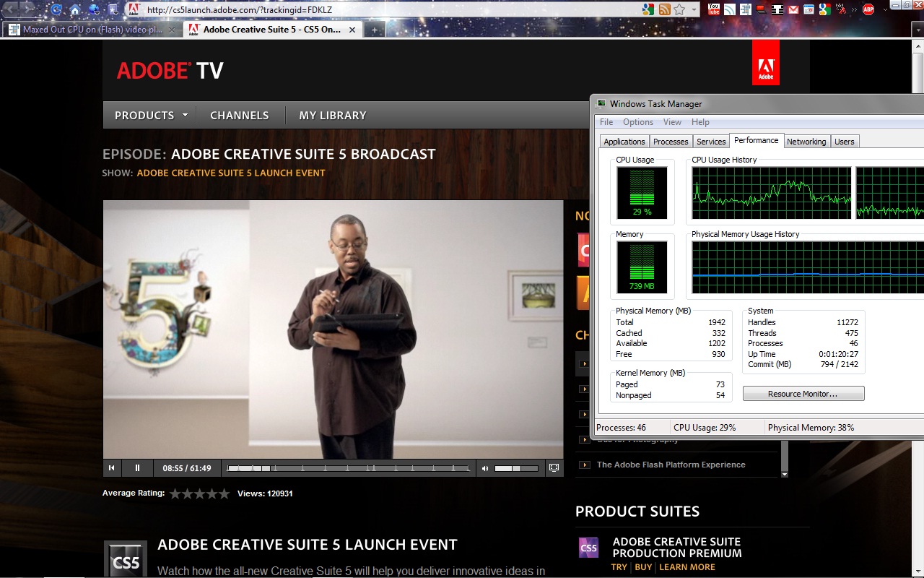Click the red laptop extension icon
The image size is (924, 578).
[x=762, y=9]
